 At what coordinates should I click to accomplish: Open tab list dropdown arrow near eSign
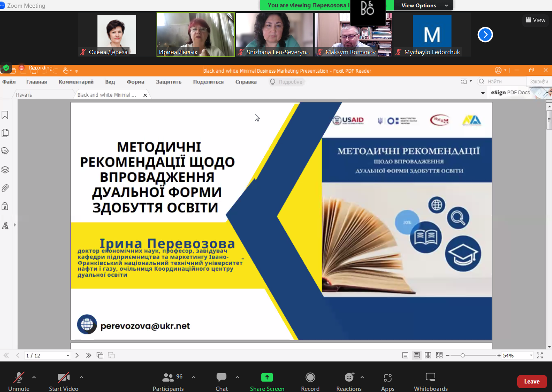[483, 93]
